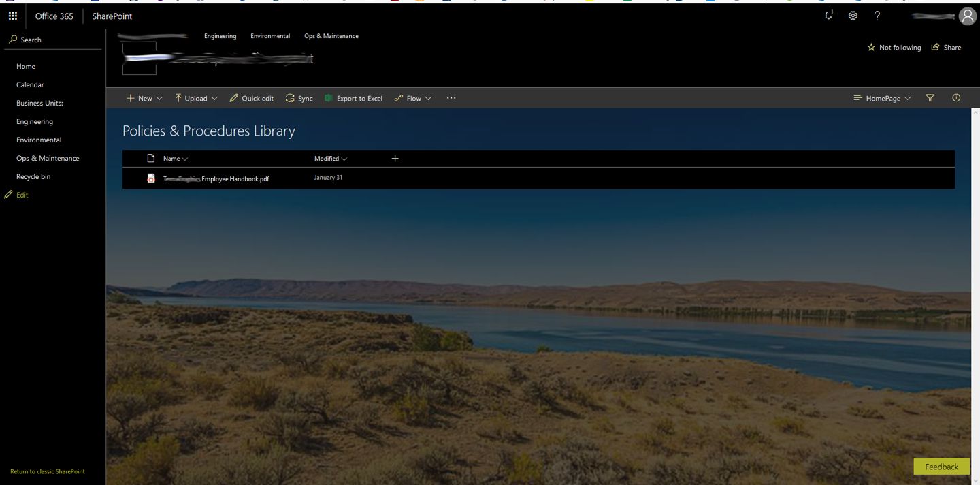Open Engineering in the top navigation
Image resolution: width=980 pixels, height=485 pixels.
[x=220, y=36]
